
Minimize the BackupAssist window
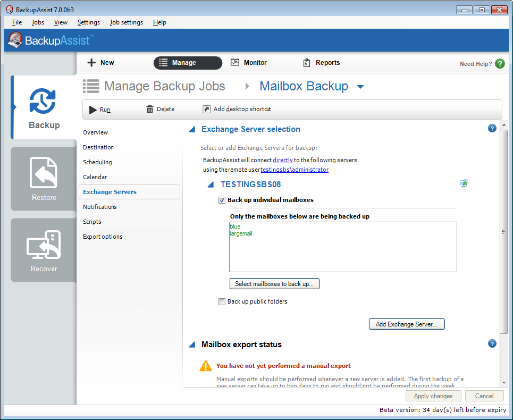(x=464, y=10)
